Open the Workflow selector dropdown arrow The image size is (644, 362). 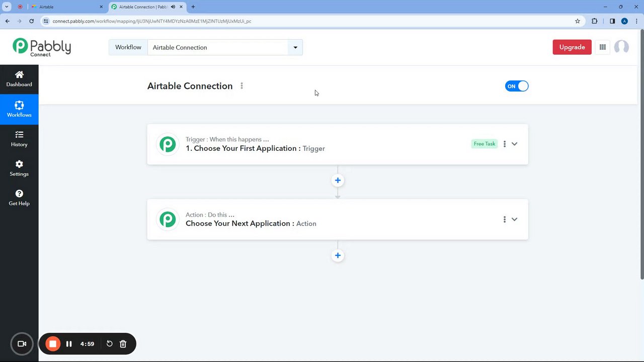(x=295, y=47)
